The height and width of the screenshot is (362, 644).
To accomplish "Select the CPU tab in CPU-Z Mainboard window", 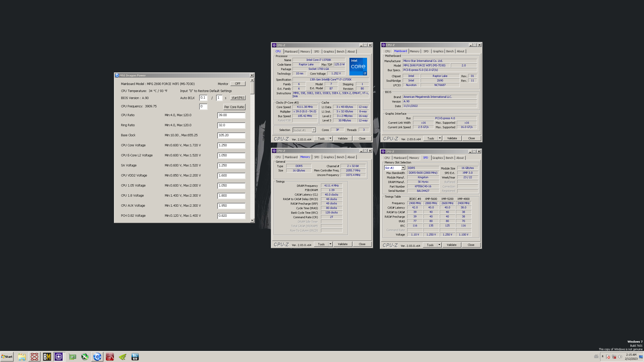I will tap(387, 51).
